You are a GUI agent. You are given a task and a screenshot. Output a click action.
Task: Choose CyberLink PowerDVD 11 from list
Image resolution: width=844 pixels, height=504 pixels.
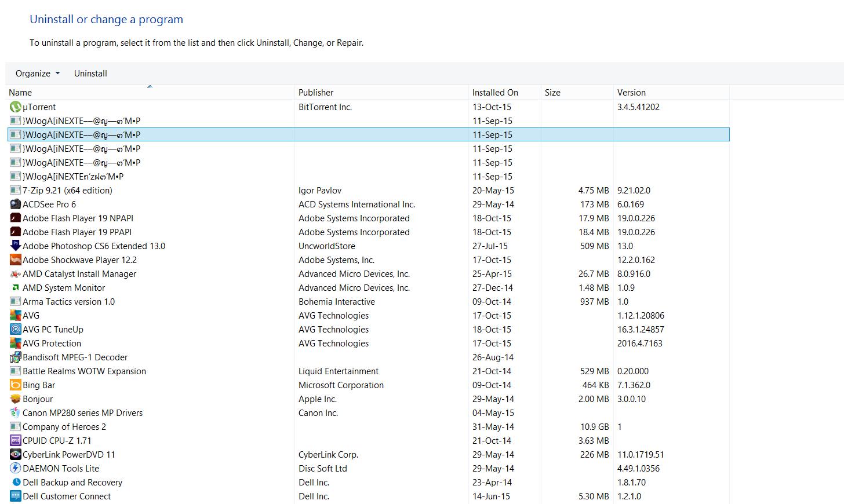tap(69, 455)
